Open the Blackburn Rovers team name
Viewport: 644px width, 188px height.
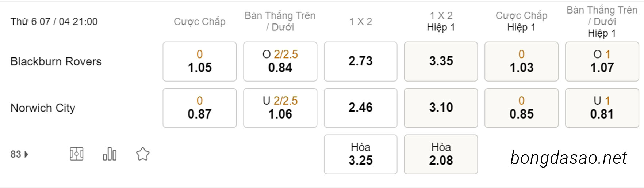pos(56,61)
